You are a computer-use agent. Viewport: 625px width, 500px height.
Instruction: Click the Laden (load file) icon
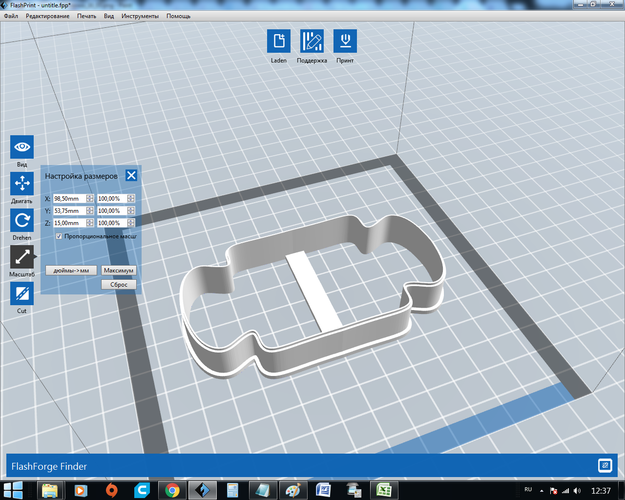[x=279, y=41]
